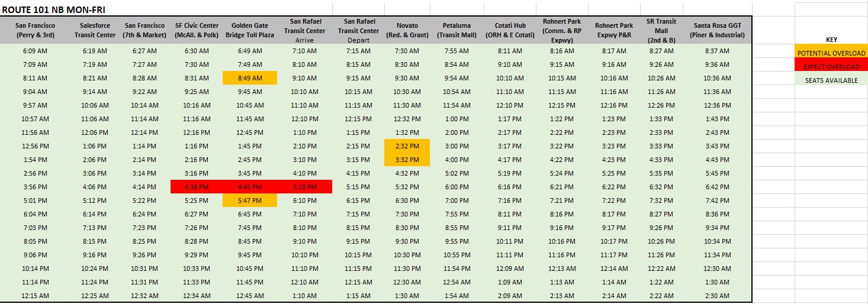Click the Cotati Hub column header
This screenshot has height=304, width=868.
(x=510, y=30)
